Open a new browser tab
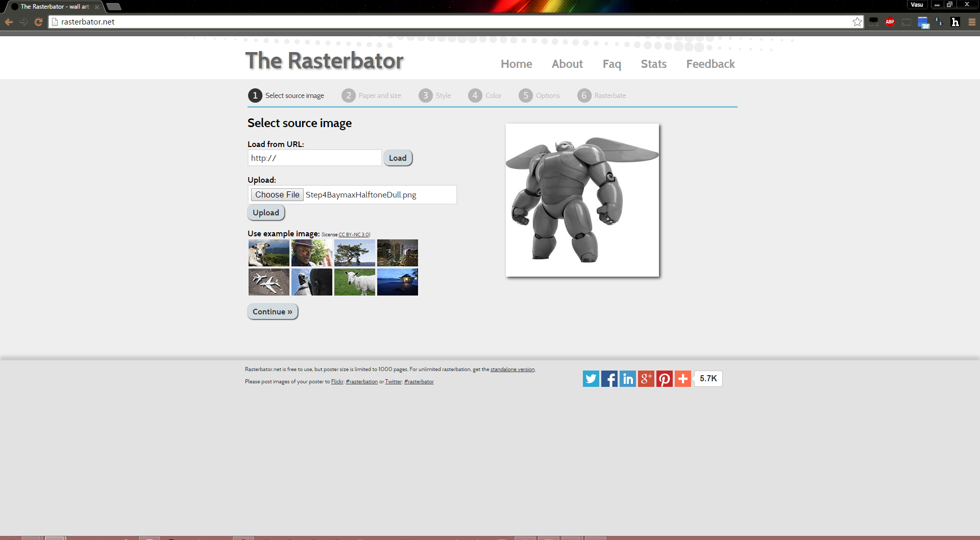Screen dimensions: 980x540 pos(114,7)
